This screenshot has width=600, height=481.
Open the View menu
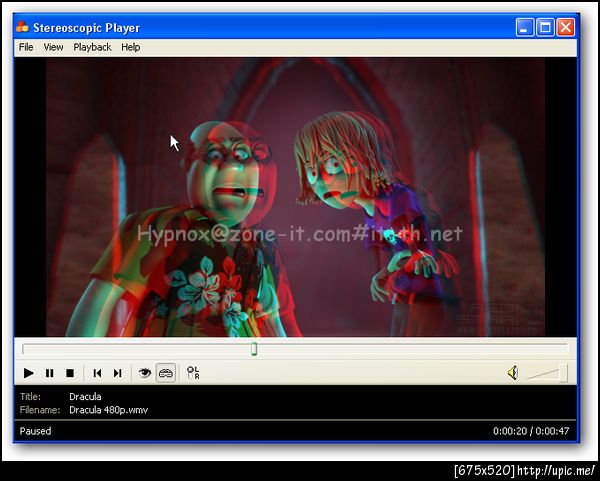[x=53, y=47]
